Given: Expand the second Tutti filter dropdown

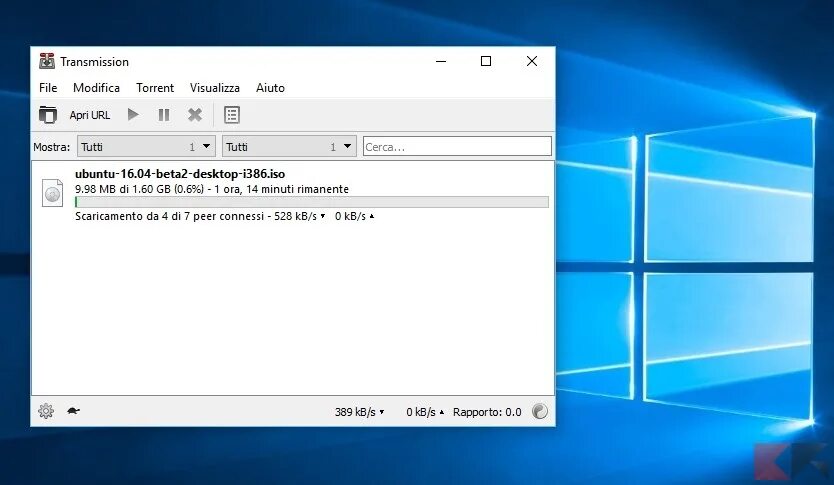Looking at the screenshot, I should pos(289,146).
